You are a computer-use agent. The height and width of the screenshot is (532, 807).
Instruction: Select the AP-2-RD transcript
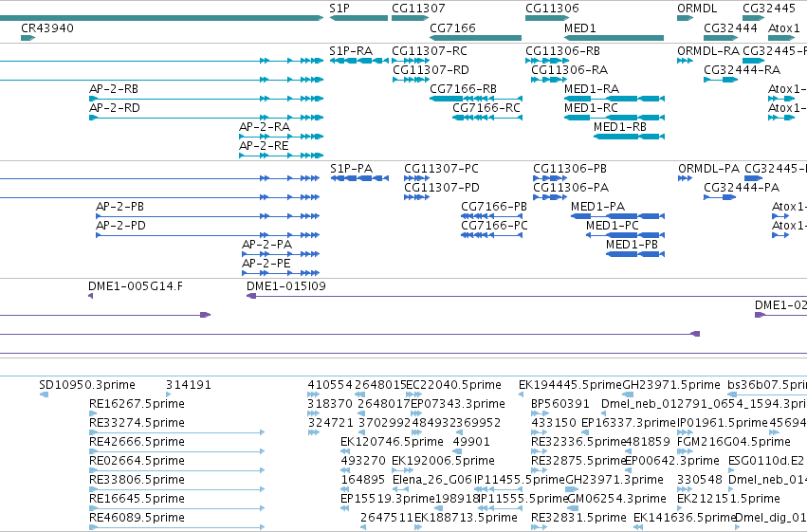click(x=206, y=118)
